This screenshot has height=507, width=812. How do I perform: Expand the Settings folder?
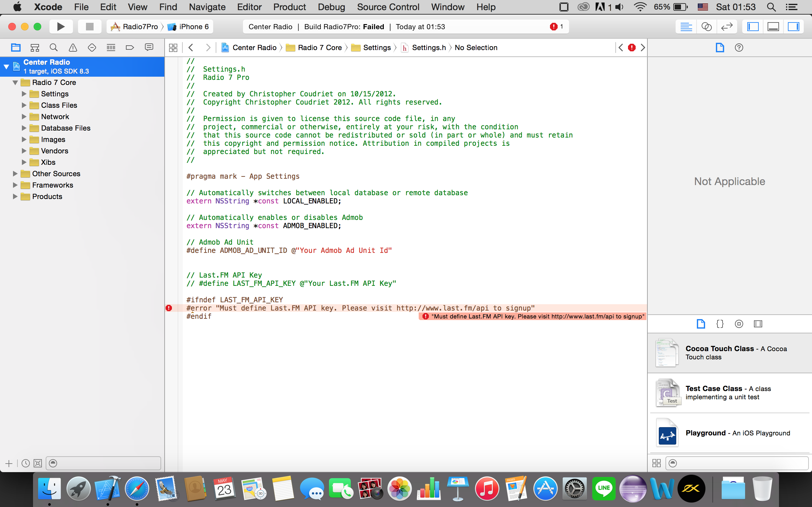tap(24, 94)
